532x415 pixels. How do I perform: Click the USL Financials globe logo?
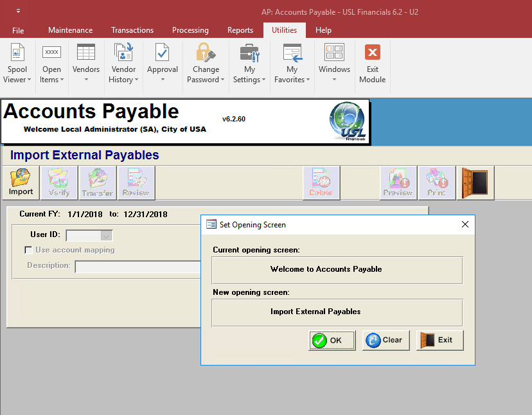[x=348, y=121]
